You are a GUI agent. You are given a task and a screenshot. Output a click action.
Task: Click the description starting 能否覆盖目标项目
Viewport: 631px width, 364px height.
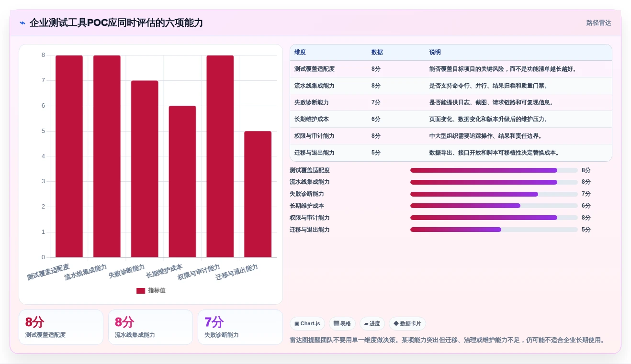coord(504,69)
